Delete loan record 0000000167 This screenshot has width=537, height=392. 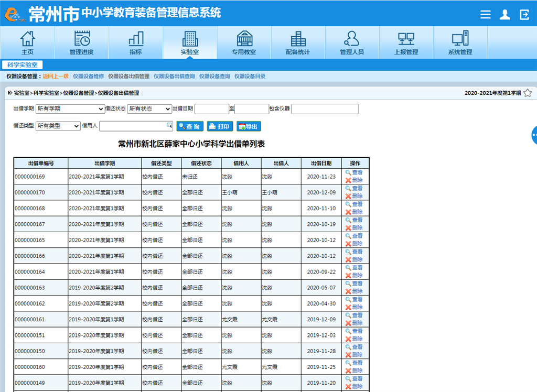point(354,228)
